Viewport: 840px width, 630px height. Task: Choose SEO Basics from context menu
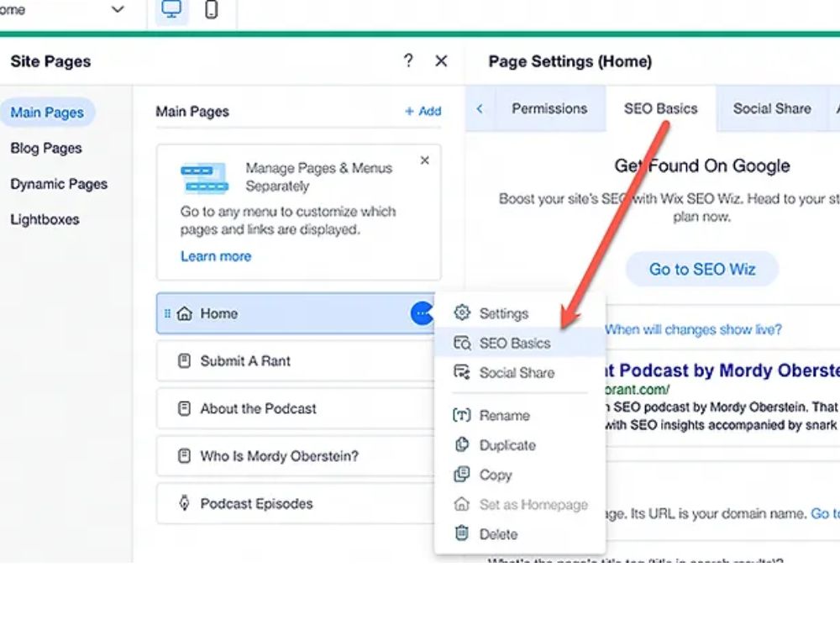tap(520, 343)
